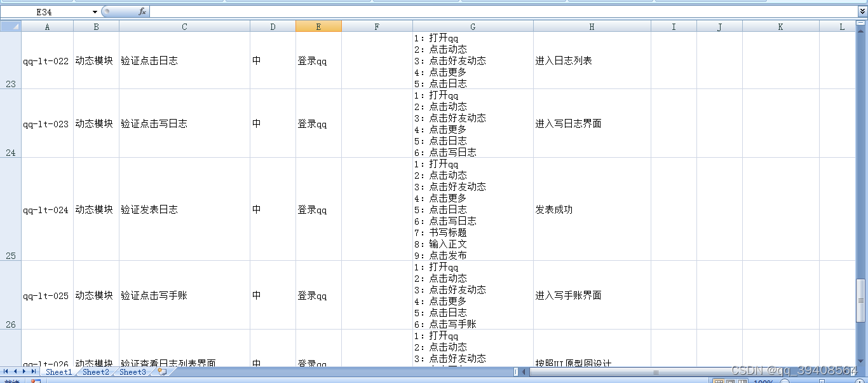Select 登录qq cell in row 25
The width and height of the screenshot is (868, 383).
click(318, 209)
